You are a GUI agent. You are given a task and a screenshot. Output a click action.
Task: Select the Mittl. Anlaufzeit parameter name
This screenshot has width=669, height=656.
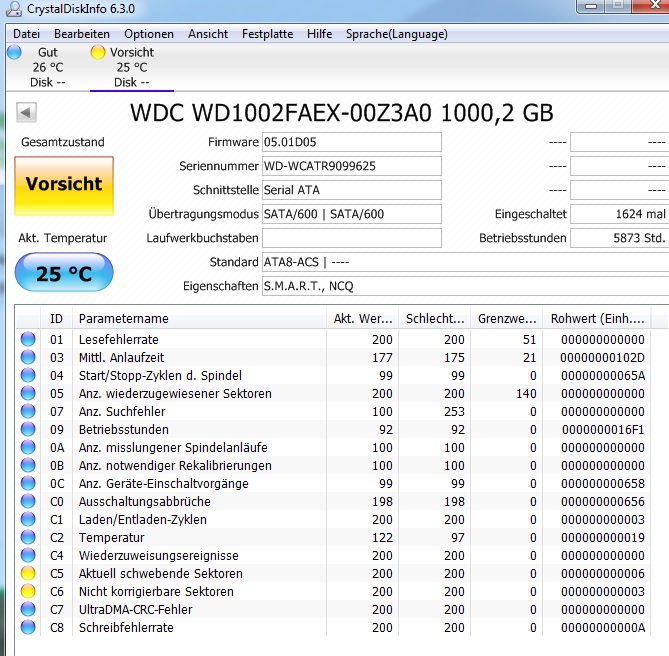coord(122,357)
